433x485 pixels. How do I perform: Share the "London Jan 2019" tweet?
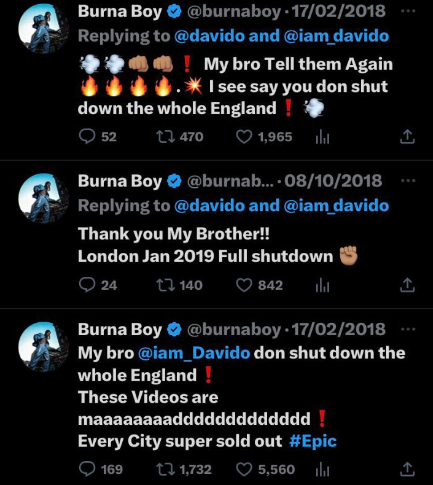pos(407,285)
